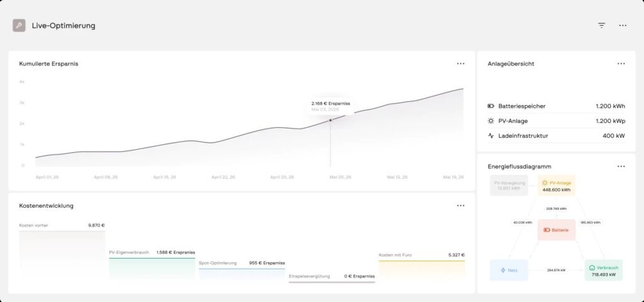Select the Verbrauch node in energy flow

[x=604, y=271]
